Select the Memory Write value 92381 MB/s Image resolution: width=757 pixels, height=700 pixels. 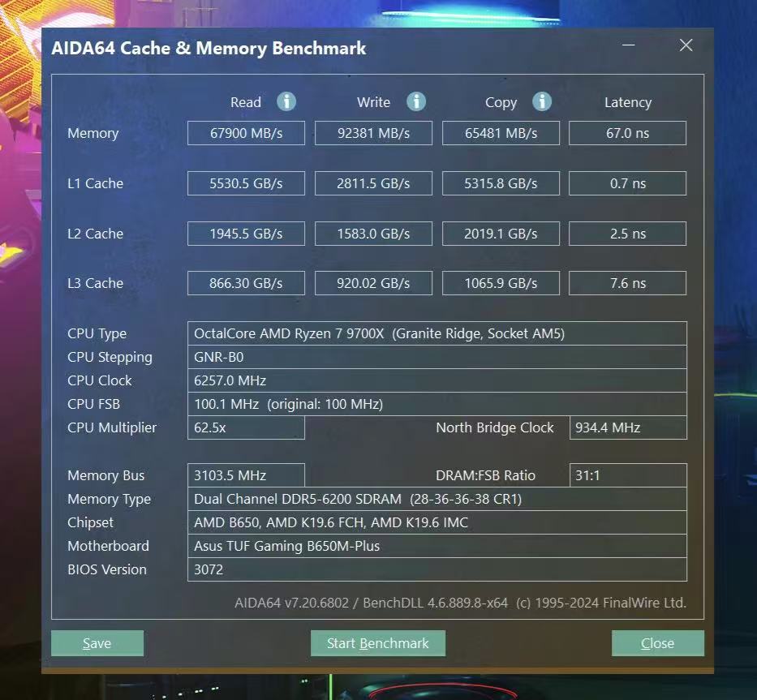[373, 133]
